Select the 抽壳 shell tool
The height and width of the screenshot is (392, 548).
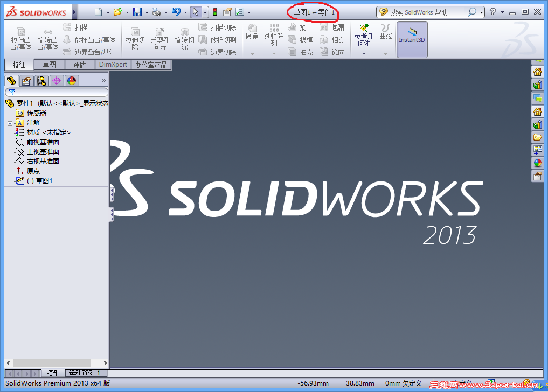pos(301,52)
